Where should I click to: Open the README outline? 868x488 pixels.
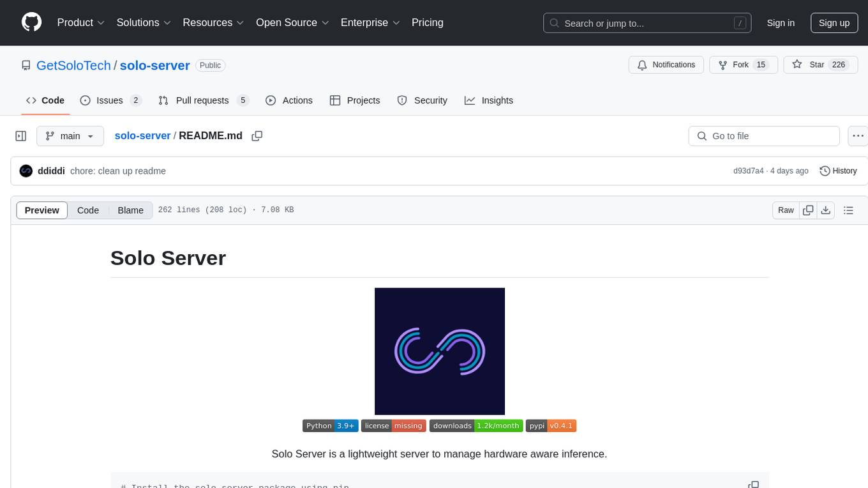point(848,210)
